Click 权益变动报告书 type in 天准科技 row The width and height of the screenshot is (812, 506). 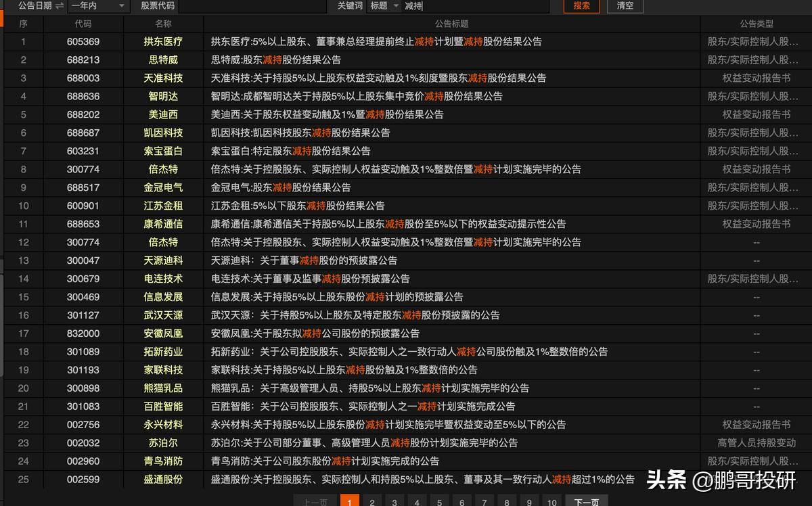point(757,78)
